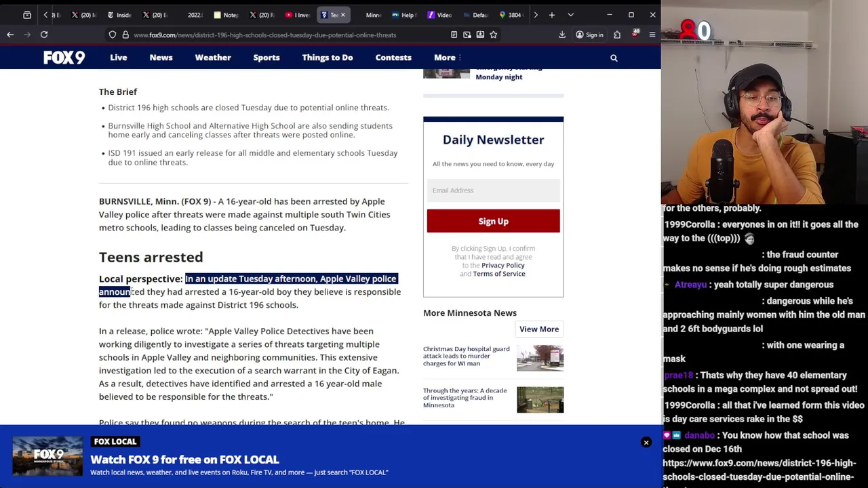Viewport: 868px width, 488px height.
Task: Open the Privacy Policy link
Action: 503,265
